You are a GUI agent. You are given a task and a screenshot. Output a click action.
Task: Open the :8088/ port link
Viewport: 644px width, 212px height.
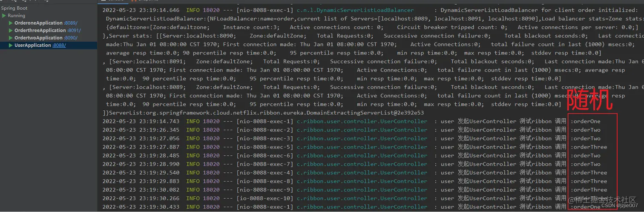(x=59, y=45)
